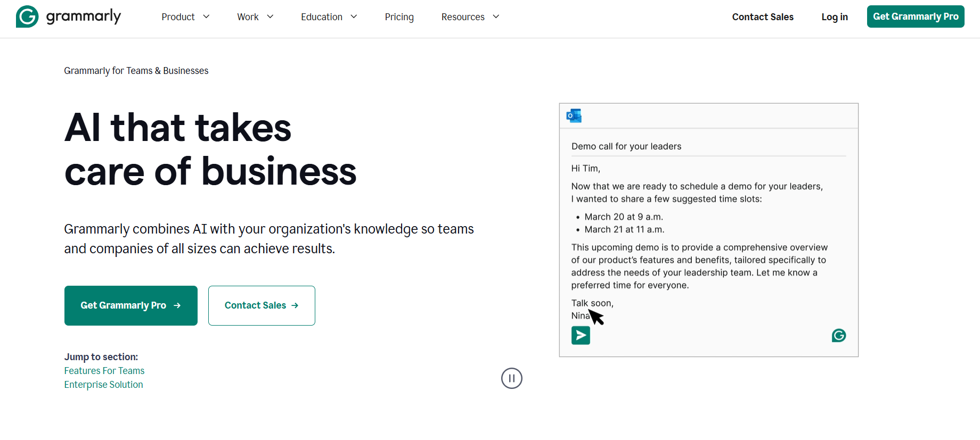Click the outlined Contact Sales button
This screenshot has width=980, height=440.
(x=262, y=305)
